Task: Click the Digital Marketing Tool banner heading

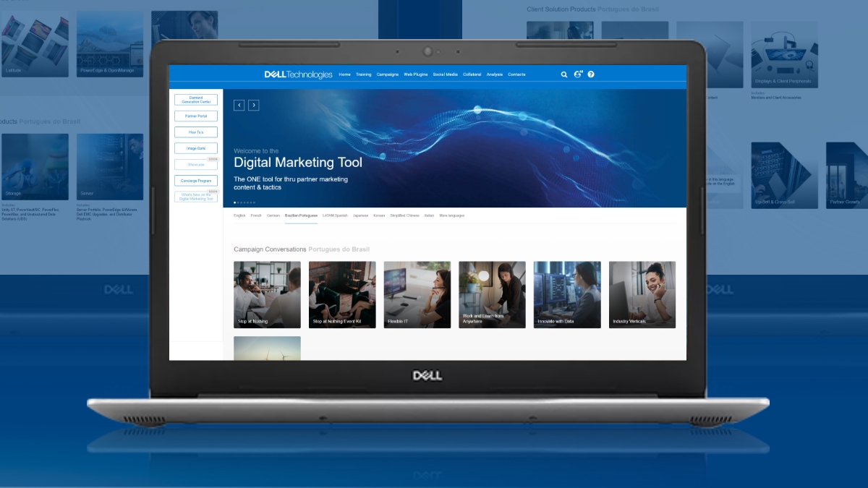Action: [298, 163]
